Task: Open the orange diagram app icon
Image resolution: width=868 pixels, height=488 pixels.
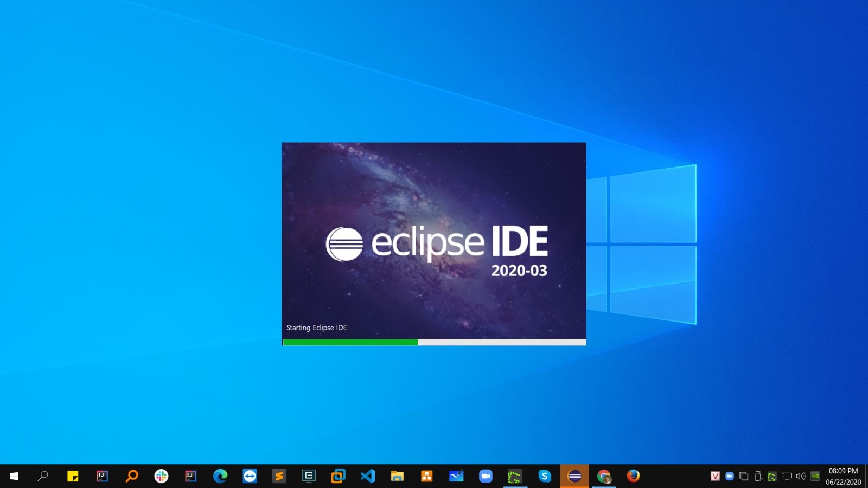Action: pos(427,476)
